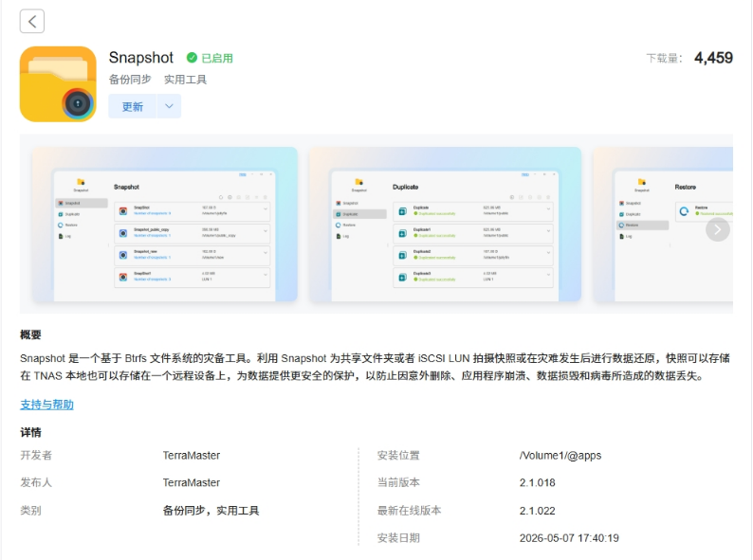Open the Duplicate screenshot thumbnail
Image resolution: width=753 pixels, height=560 pixels.
click(x=445, y=225)
